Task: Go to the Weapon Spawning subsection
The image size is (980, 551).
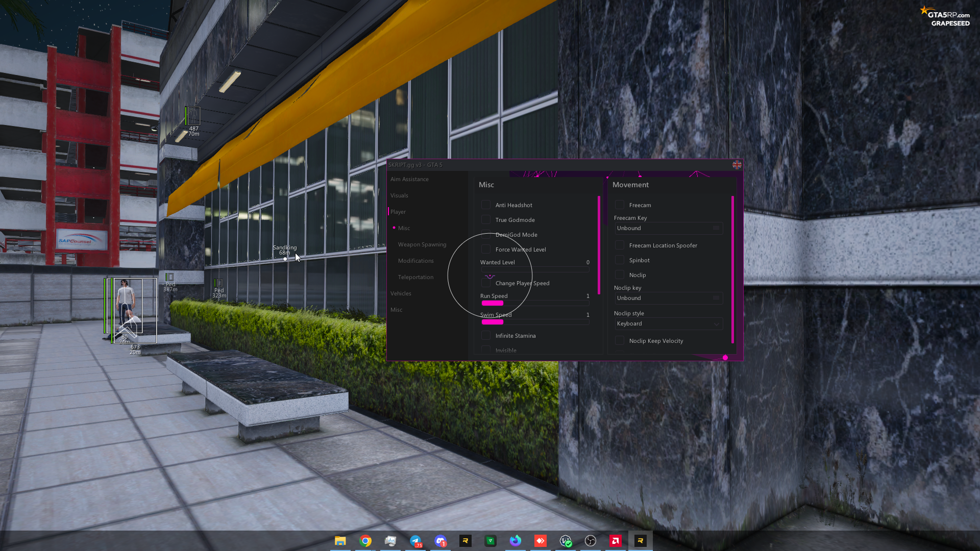Action: [x=422, y=245]
